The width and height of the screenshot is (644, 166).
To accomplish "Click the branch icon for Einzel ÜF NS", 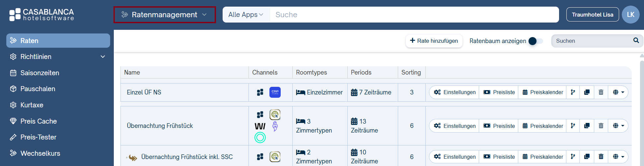I will tap(573, 92).
